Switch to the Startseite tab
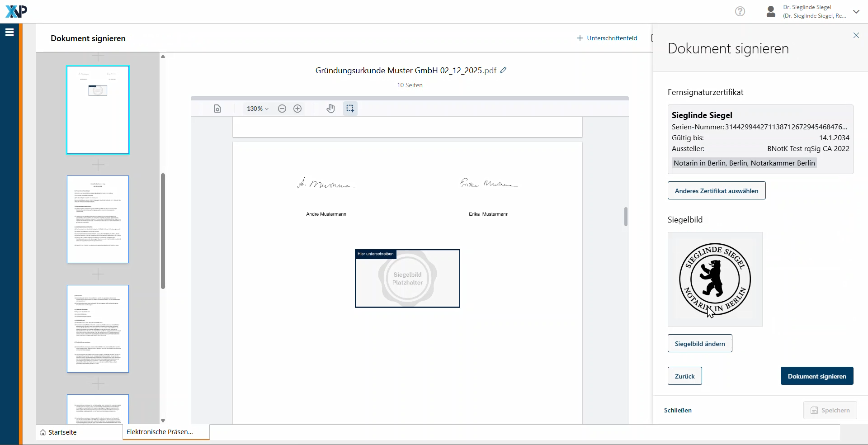This screenshot has width=868, height=445. pyautogui.click(x=58, y=432)
